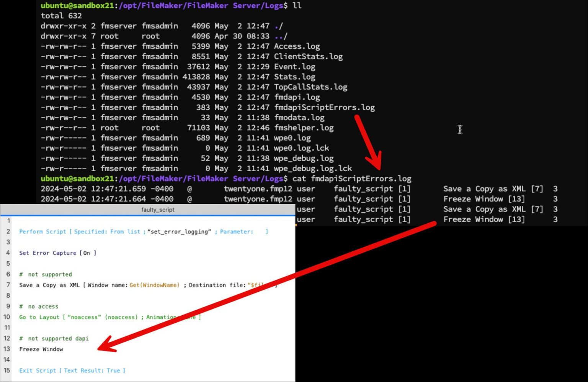Screen dimensions: 588x382
Task: Click the Get(WindowName) function text
Action: pyautogui.click(x=154, y=285)
